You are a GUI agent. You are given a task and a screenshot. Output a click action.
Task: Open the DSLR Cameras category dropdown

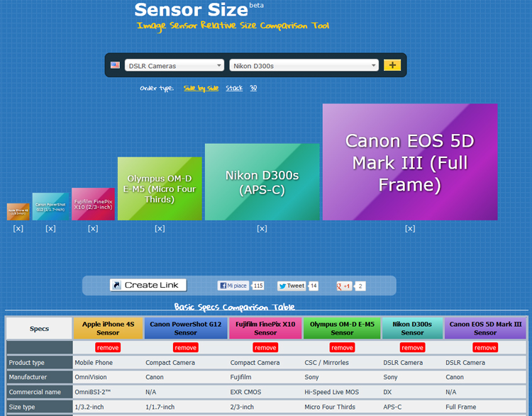coord(174,65)
